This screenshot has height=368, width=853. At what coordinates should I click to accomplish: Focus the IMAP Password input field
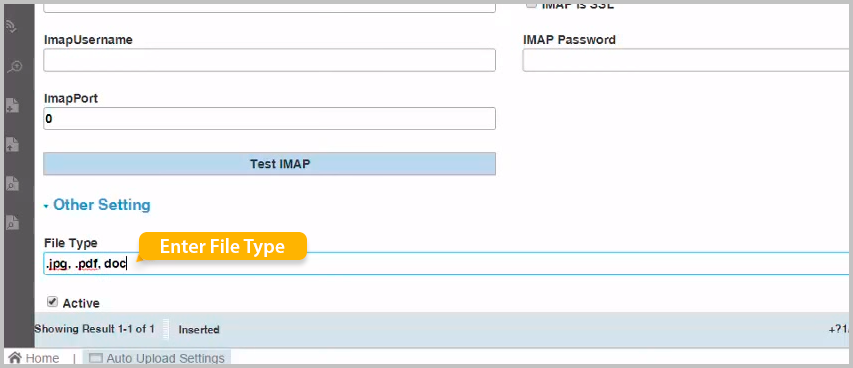point(687,60)
